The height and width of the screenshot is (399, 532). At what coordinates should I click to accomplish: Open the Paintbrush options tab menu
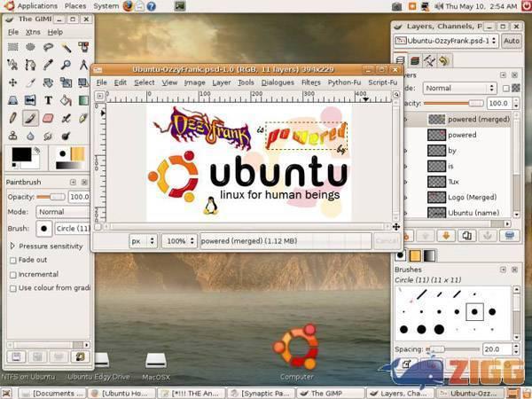tap(73, 182)
